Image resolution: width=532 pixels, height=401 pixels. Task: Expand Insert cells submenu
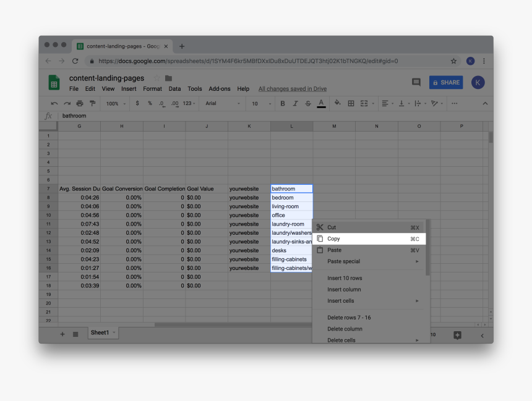(368, 301)
